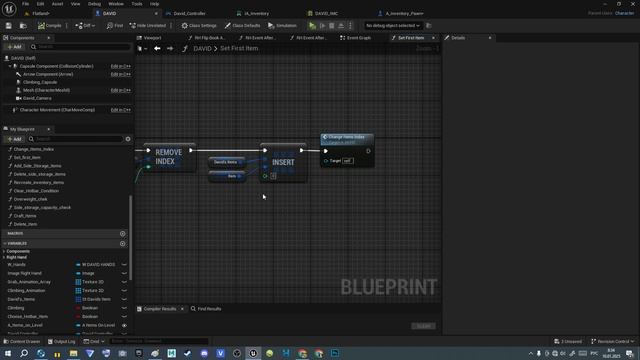The width and height of the screenshot is (640, 360).
Task: Click Add button in My Blueprint panel
Action: 15,139
